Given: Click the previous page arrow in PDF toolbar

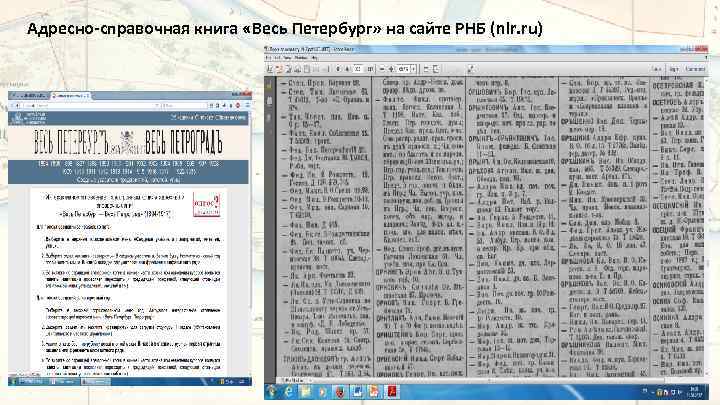Looking at the screenshot, I should (338, 69).
